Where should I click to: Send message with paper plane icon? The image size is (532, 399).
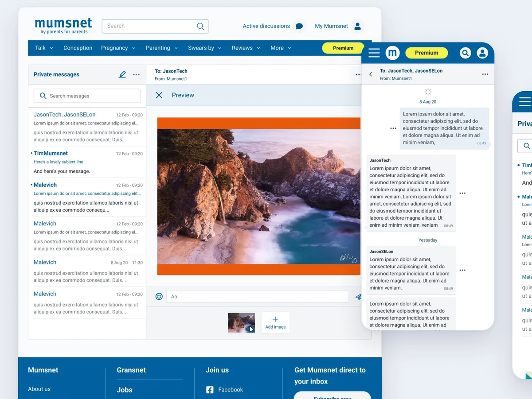click(x=359, y=297)
